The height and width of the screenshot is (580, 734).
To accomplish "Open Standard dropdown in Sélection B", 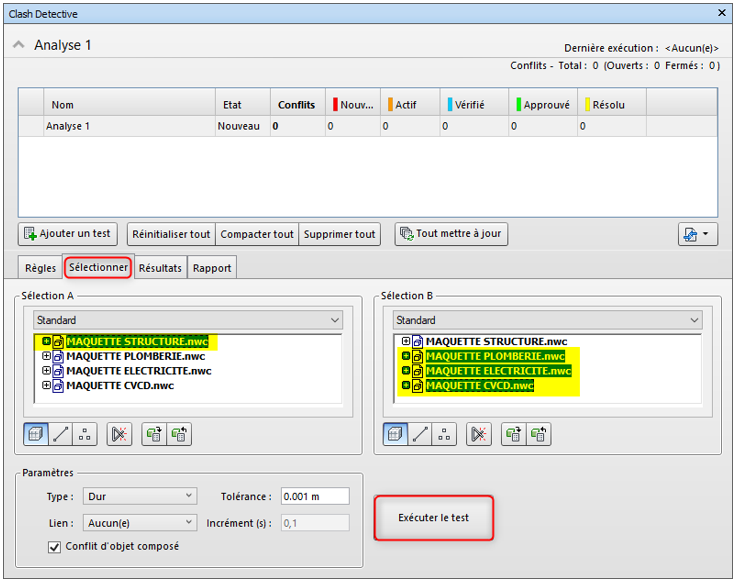I will [x=547, y=320].
